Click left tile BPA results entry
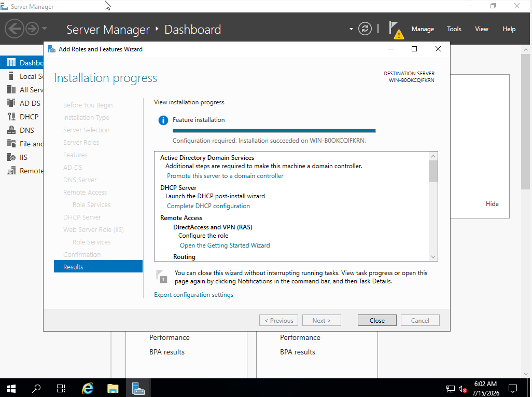Image resolution: width=532 pixels, height=397 pixels. pos(167,352)
